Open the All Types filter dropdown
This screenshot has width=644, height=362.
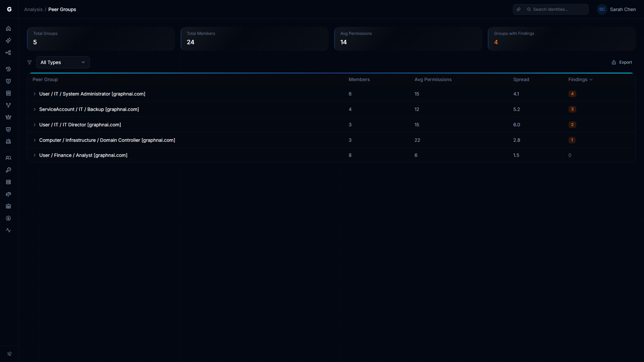pos(63,62)
